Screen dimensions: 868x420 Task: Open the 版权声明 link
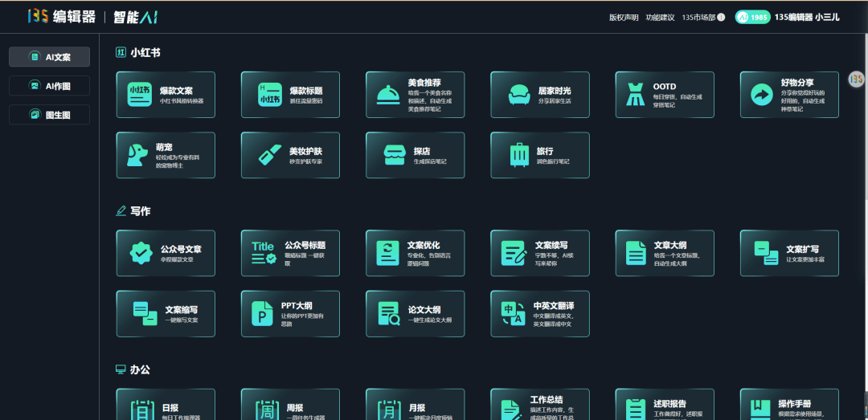(624, 17)
